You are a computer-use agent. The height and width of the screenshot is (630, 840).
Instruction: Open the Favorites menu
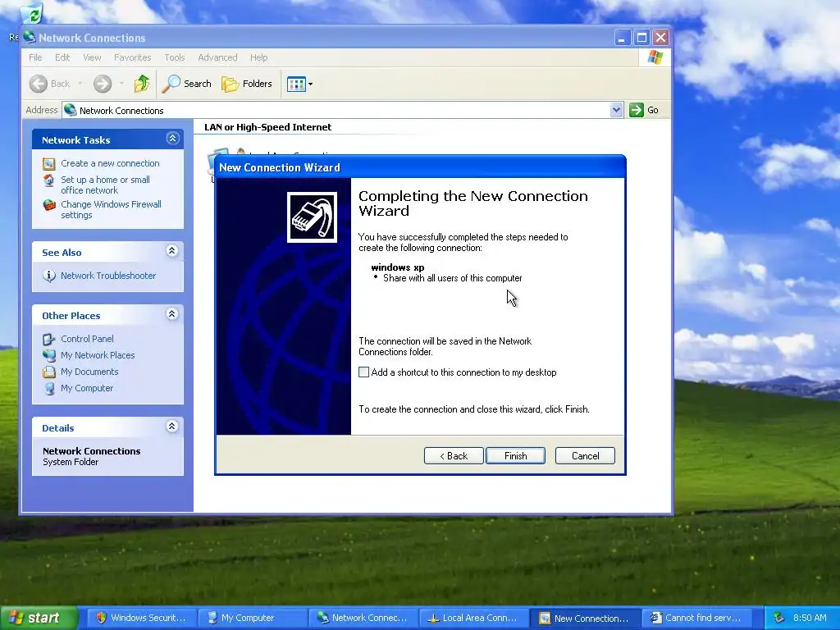point(132,57)
